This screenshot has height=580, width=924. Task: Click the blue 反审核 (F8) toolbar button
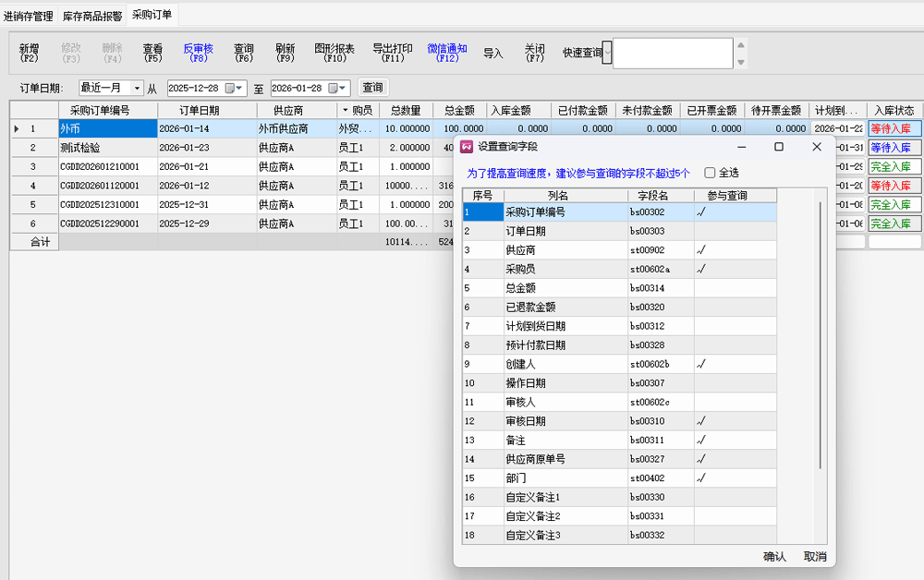click(198, 53)
